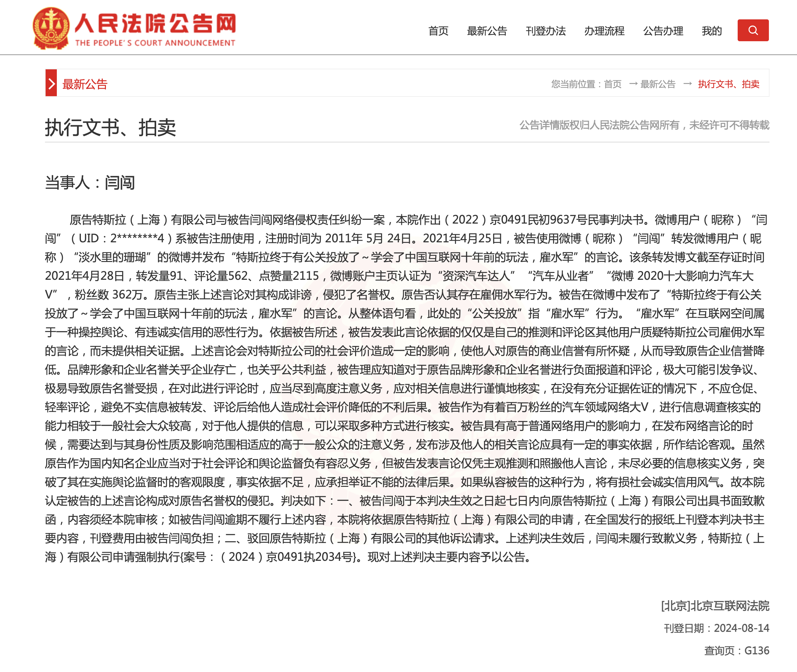797x672 pixels.
Task: Click the publish date 2024-08-14
Action: coord(741,628)
